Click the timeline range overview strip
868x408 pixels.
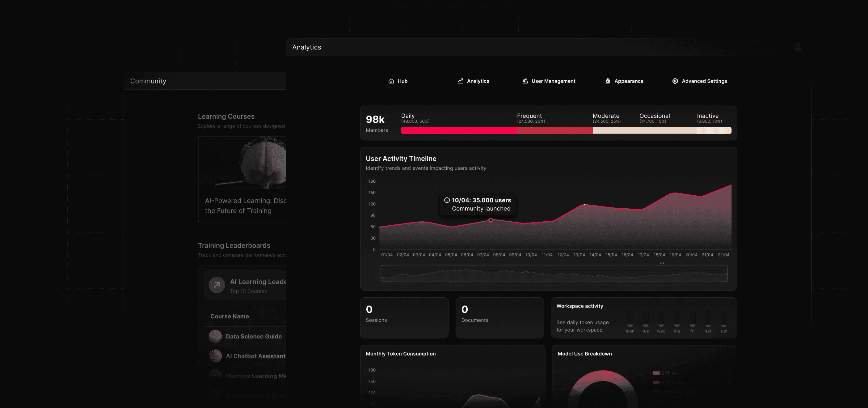(554, 273)
